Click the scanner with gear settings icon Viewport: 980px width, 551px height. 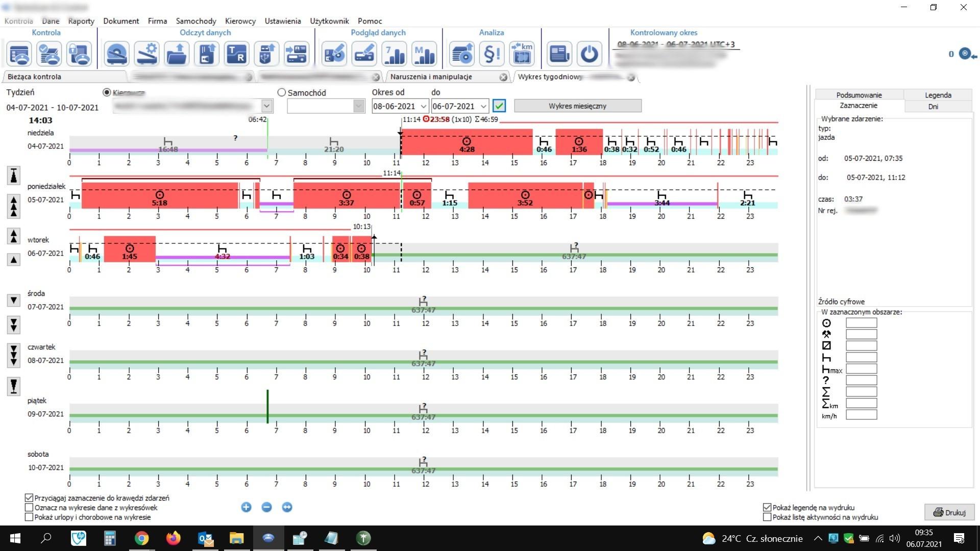(146, 54)
